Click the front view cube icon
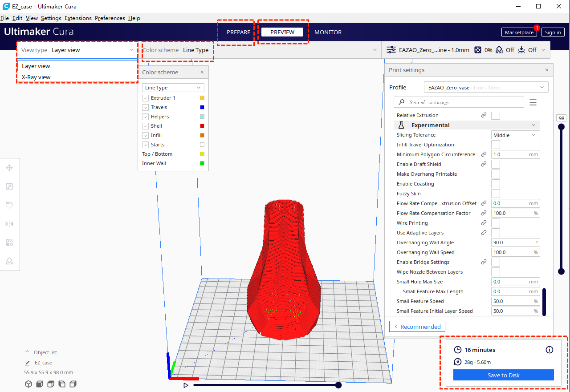This screenshot has height=392, width=570. 40,384
